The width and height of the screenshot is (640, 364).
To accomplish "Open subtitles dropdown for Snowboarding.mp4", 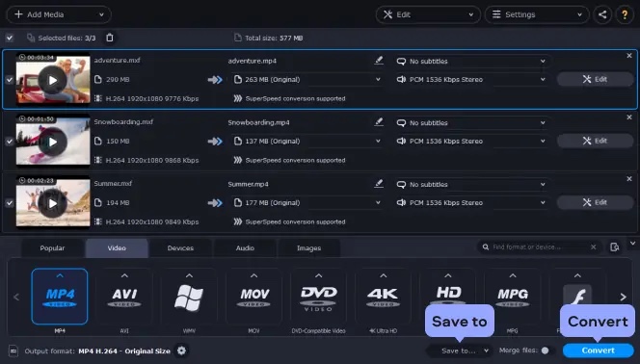I will coord(472,122).
